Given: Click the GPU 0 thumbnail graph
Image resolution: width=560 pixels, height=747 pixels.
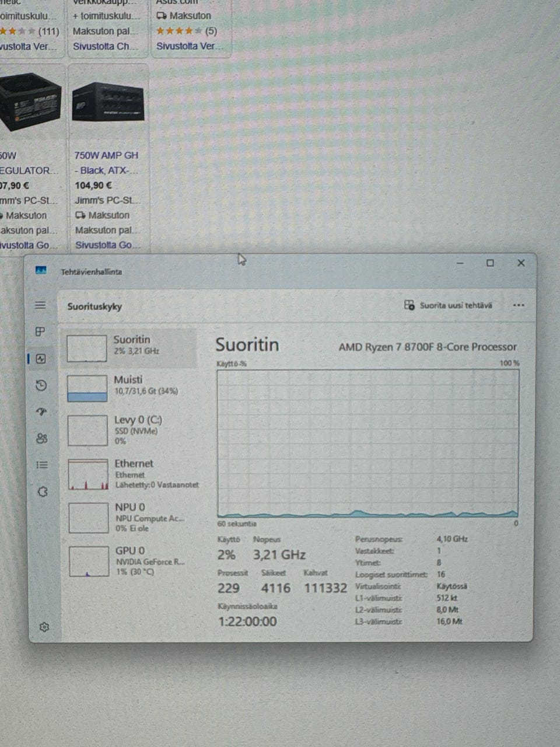Looking at the screenshot, I should (x=89, y=561).
